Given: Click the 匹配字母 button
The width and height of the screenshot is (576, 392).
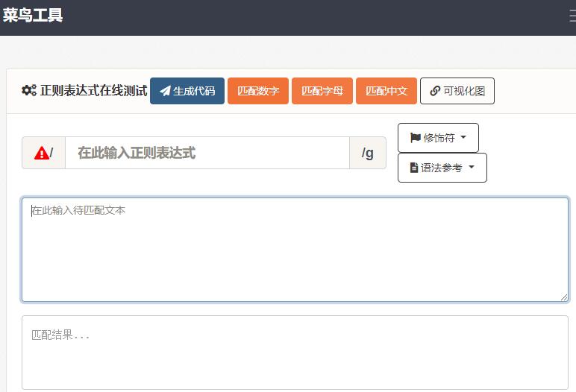Looking at the screenshot, I should coord(322,91).
